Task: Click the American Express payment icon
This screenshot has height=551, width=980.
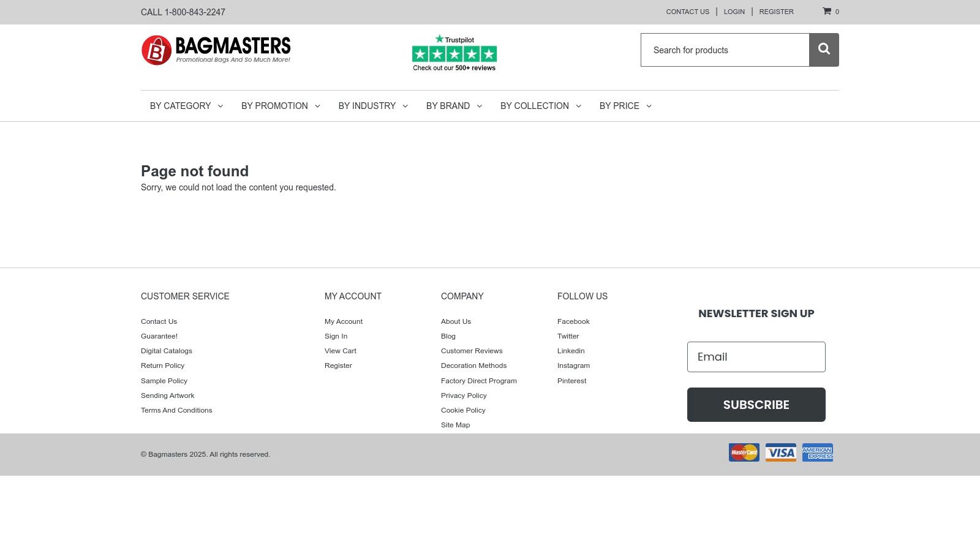Action: pos(817,452)
